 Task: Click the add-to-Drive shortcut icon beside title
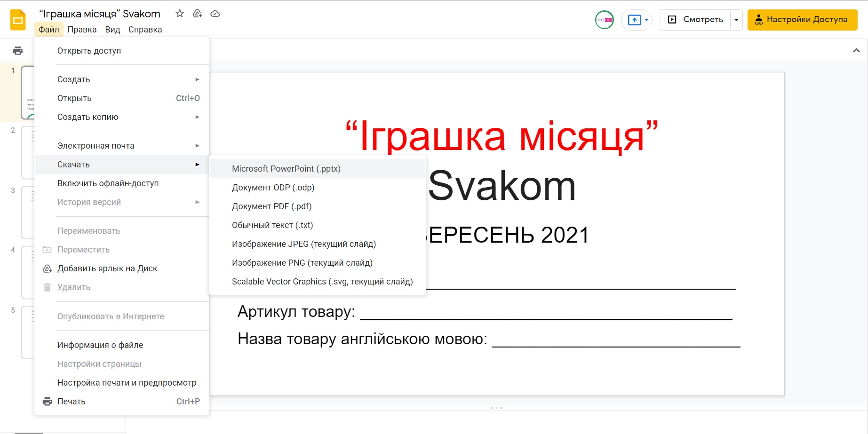pos(197,14)
